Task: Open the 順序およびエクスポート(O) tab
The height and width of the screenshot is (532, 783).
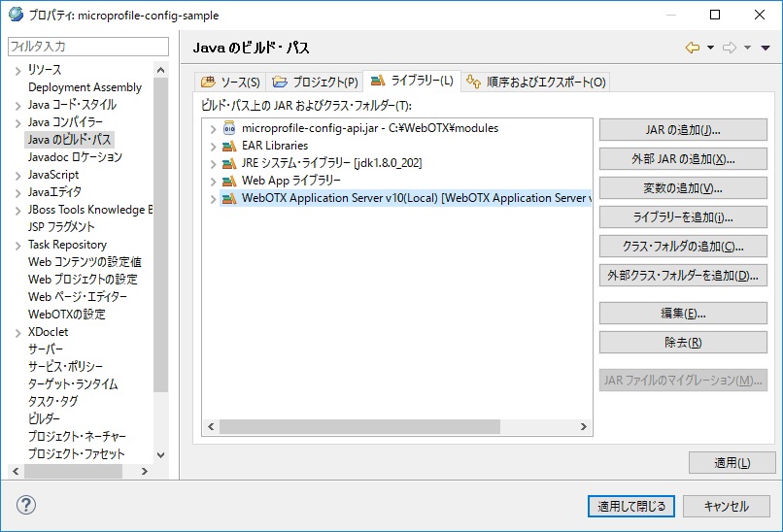Action: [536, 82]
